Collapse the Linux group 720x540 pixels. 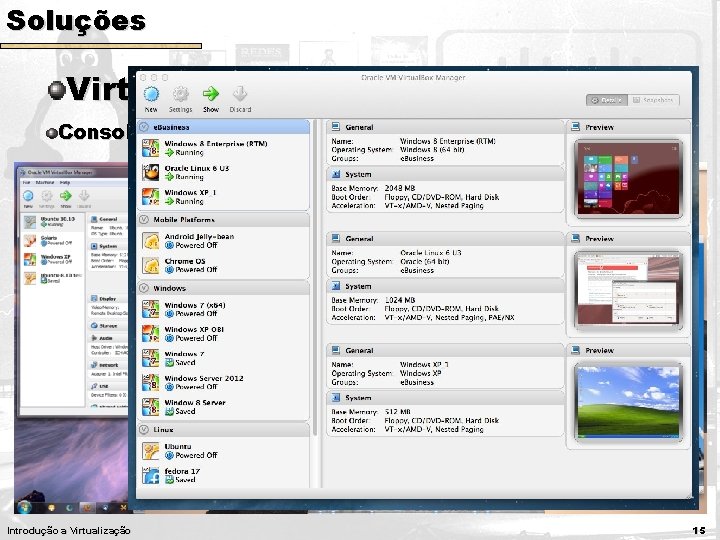(x=144, y=429)
